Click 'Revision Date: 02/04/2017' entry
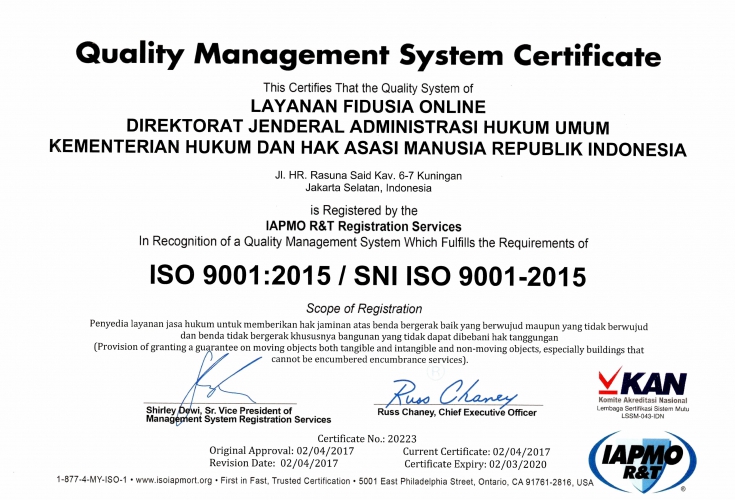 click(274, 463)
